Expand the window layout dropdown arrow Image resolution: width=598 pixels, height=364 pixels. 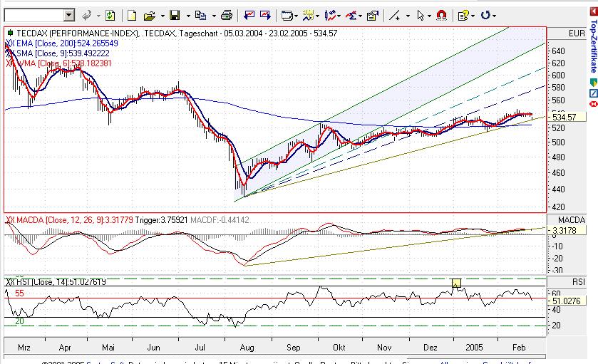click(x=296, y=16)
